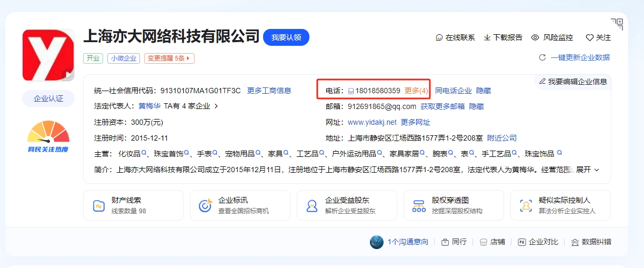Click the search icon after 户外运动用品

(379, 153)
